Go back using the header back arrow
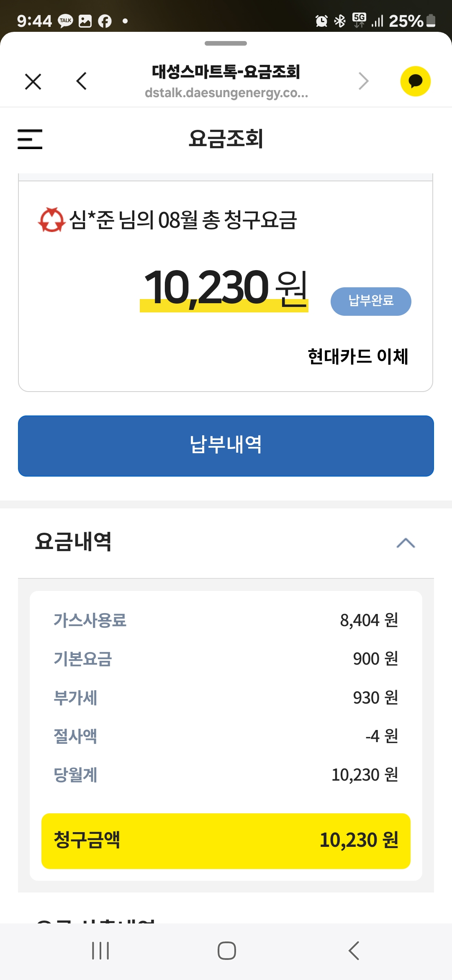The width and height of the screenshot is (452, 980). (x=82, y=81)
